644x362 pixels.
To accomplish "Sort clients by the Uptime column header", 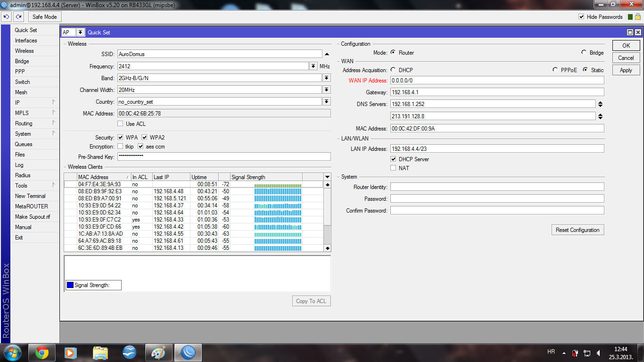I will (204, 177).
